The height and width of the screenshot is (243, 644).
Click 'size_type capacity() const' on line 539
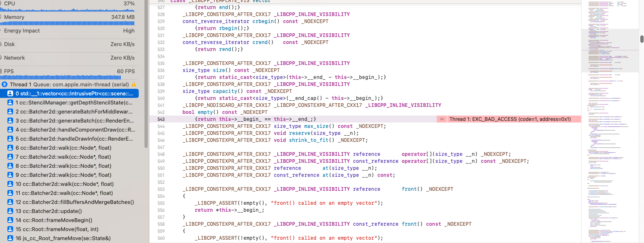[x=222, y=91]
